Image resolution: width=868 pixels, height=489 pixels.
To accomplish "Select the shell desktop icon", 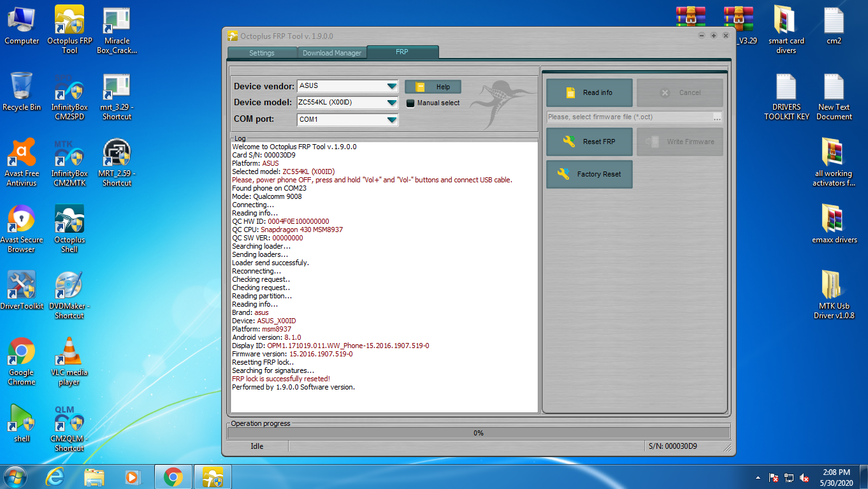I will (x=22, y=422).
